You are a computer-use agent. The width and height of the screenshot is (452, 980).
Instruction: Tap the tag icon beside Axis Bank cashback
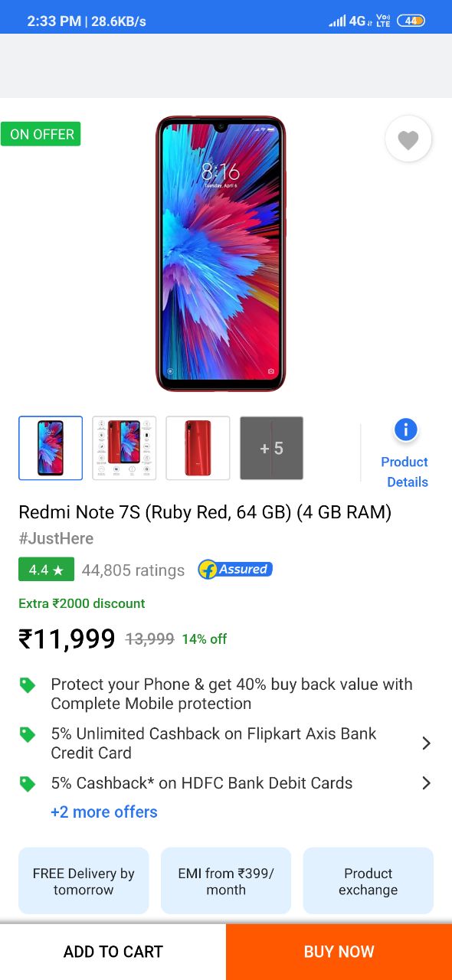pyautogui.click(x=28, y=735)
